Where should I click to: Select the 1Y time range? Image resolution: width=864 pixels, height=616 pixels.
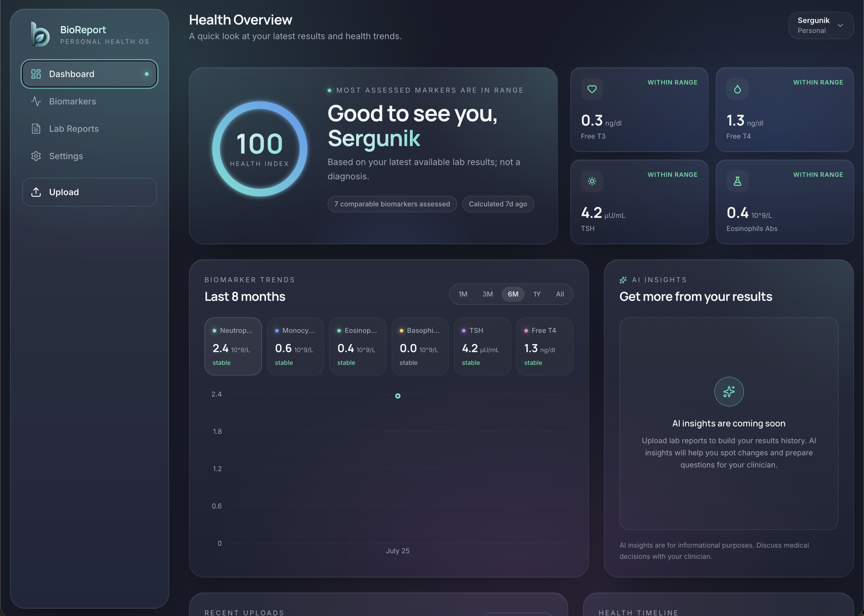(537, 294)
